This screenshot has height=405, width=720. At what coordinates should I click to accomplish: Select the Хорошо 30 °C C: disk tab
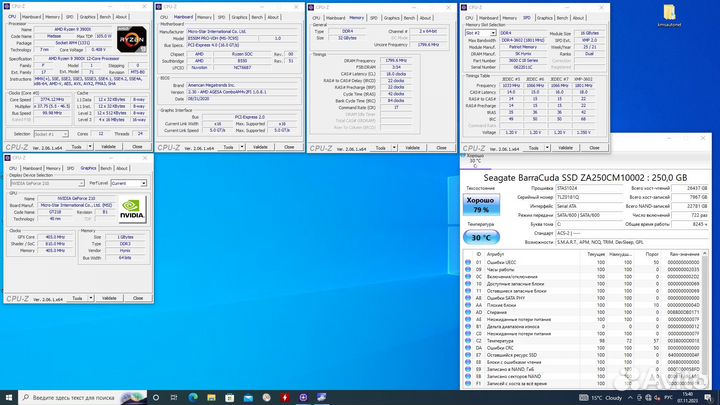pos(475,161)
